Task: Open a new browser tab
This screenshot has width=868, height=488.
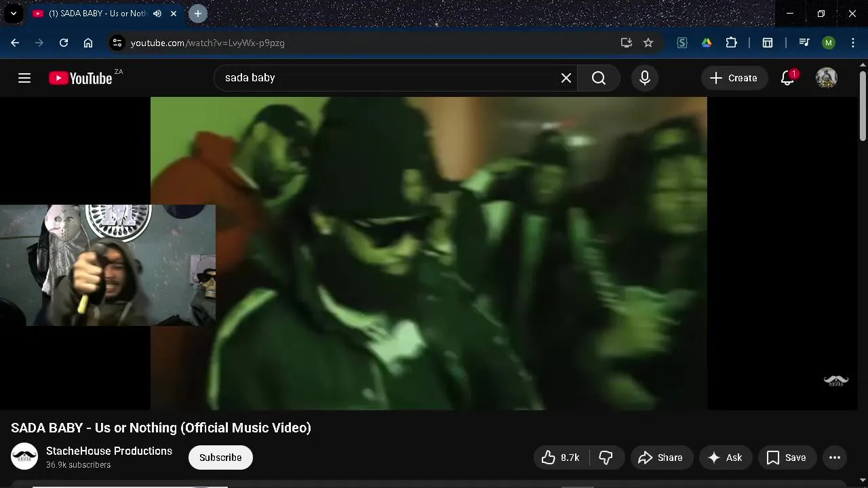Action: click(x=198, y=14)
